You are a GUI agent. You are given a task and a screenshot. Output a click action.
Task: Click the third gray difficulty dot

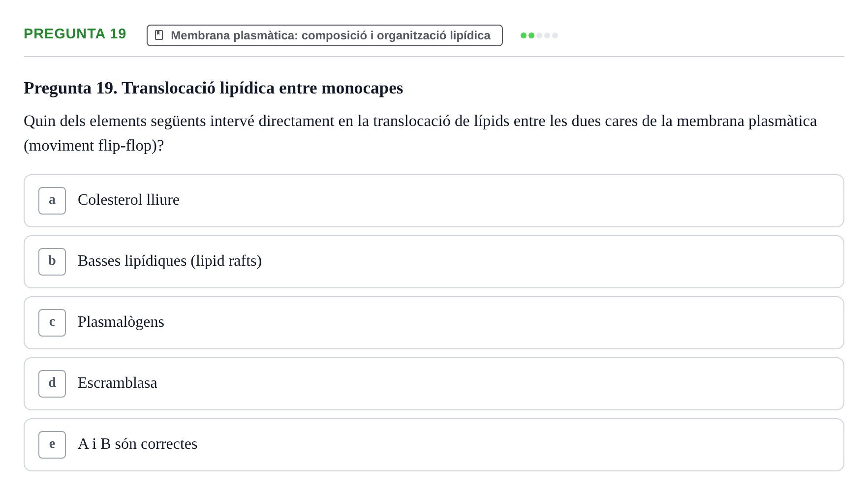[x=539, y=35]
